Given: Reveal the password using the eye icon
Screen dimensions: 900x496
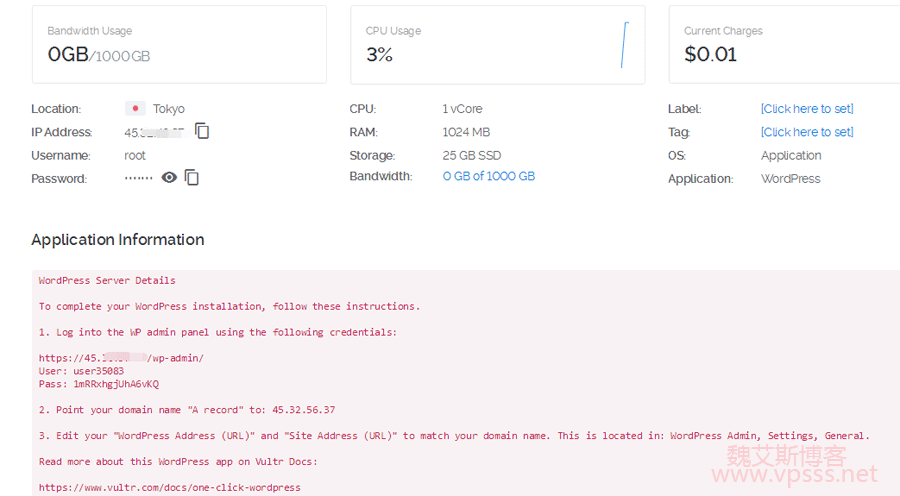Looking at the screenshot, I should [x=169, y=178].
